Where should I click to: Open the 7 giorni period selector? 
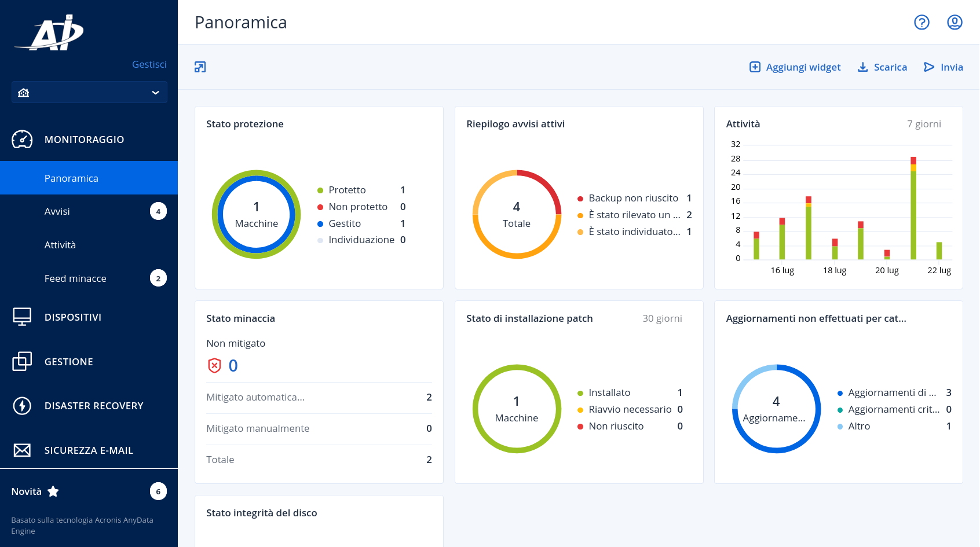point(924,124)
